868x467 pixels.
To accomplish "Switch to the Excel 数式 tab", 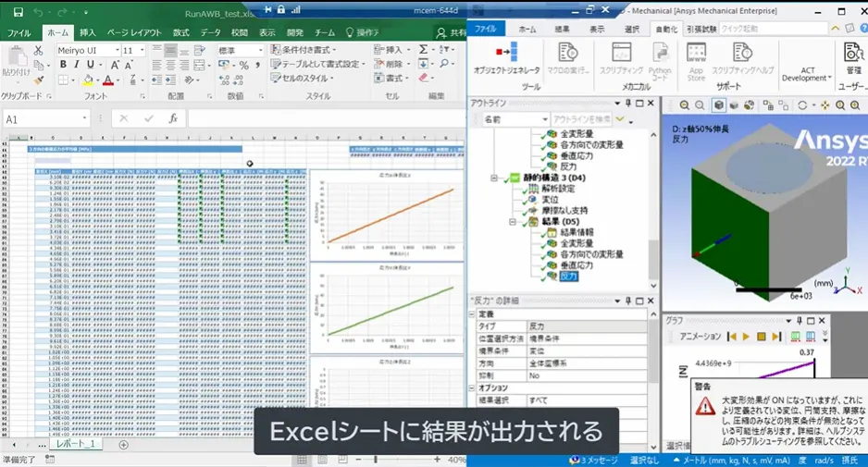I will (181, 32).
